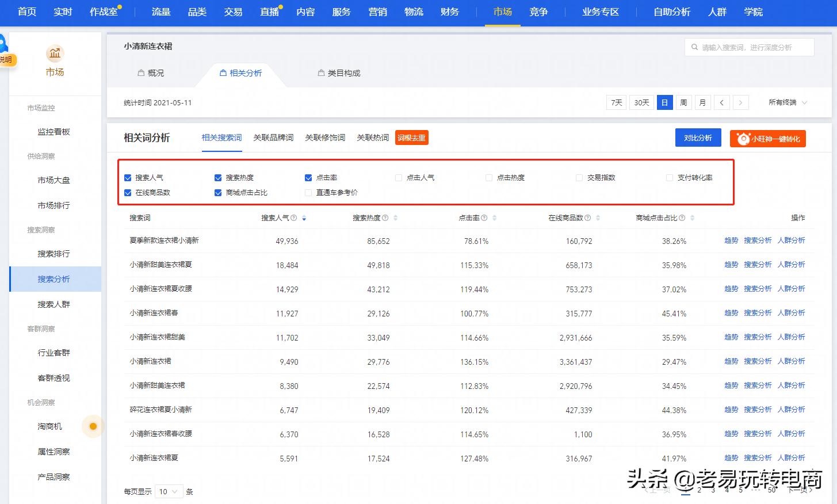Enable the 点击人气 checkbox
837x504 pixels.
(398, 177)
